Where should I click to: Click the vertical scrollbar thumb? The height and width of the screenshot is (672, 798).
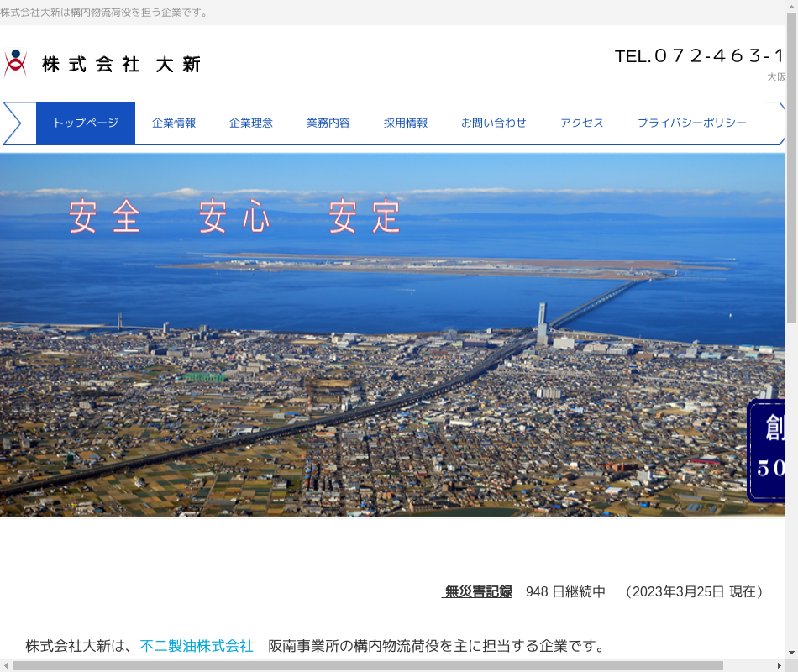click(x=791, y=168)
